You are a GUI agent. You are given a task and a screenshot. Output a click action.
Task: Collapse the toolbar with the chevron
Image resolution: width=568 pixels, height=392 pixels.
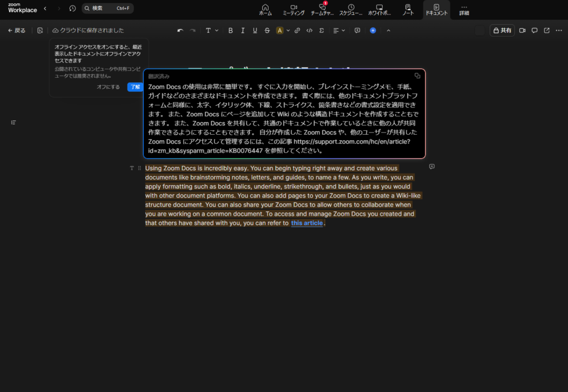point(388,30)
